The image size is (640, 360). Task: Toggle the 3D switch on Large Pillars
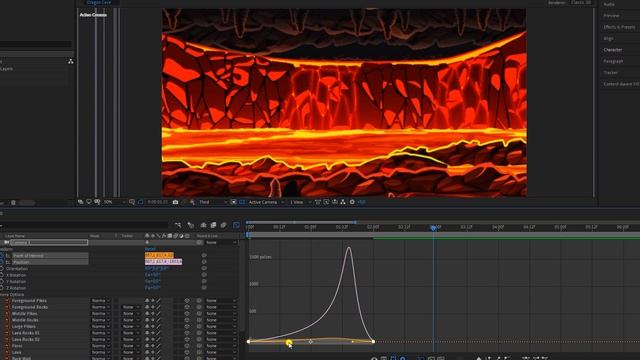pos(187,327)
